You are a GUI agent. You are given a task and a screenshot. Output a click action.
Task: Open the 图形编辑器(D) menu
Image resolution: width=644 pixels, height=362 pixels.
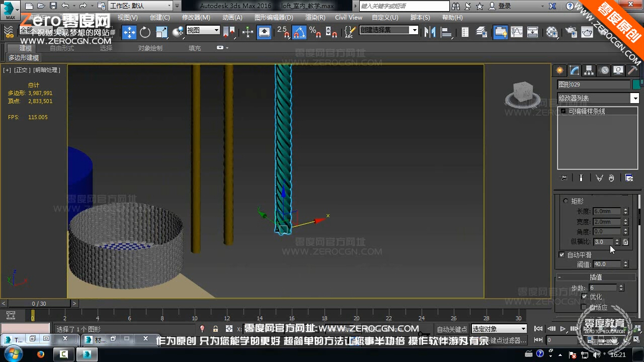click(274, 17)
